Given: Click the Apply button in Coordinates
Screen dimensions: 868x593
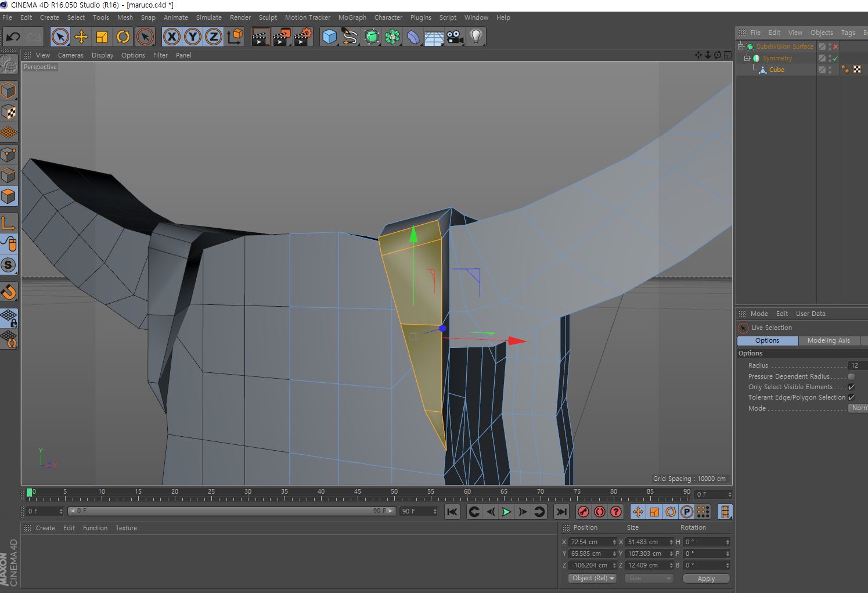Looking at the screenshot, I should click(706, 578).
